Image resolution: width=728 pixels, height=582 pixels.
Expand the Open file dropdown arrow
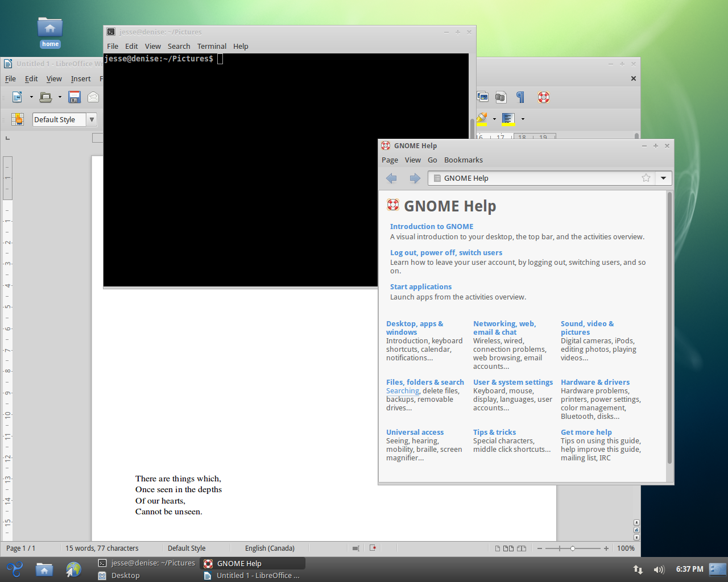click(60, 97)
